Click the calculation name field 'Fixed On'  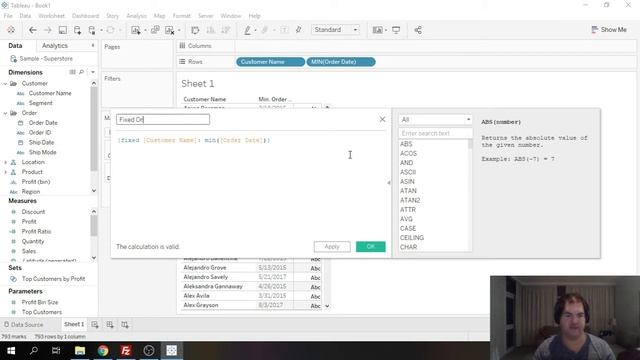[x=163, y=120]
